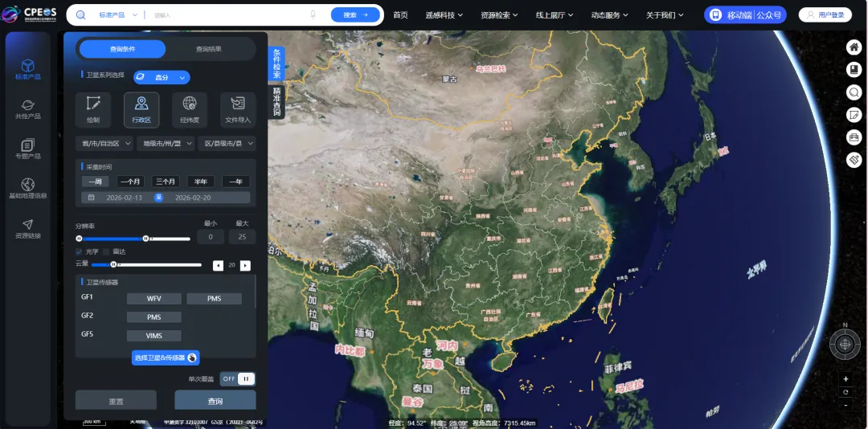Expand the 线上展厅 nav menu
Screen dimensions: 868x429
click(x=555, y=15)
